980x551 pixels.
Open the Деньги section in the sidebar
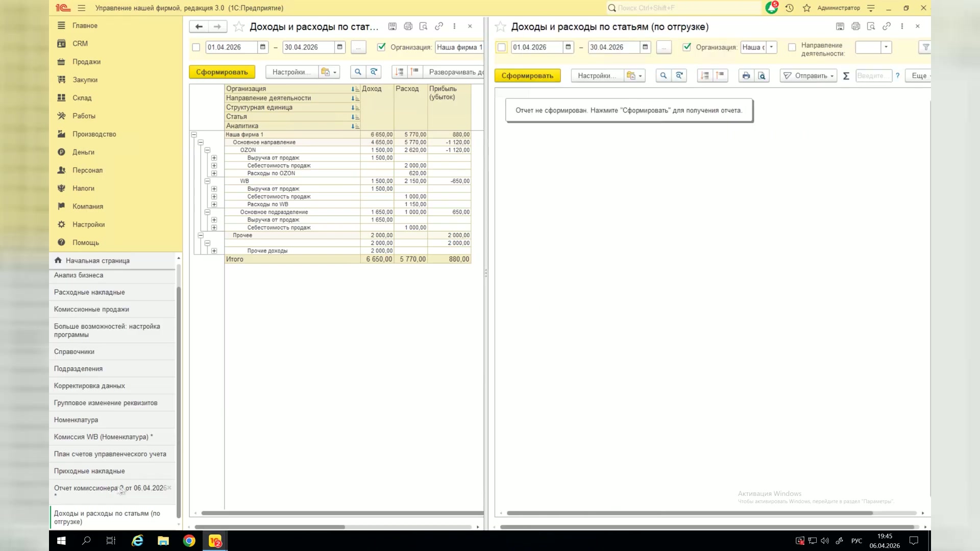click(x=83, y=152)
